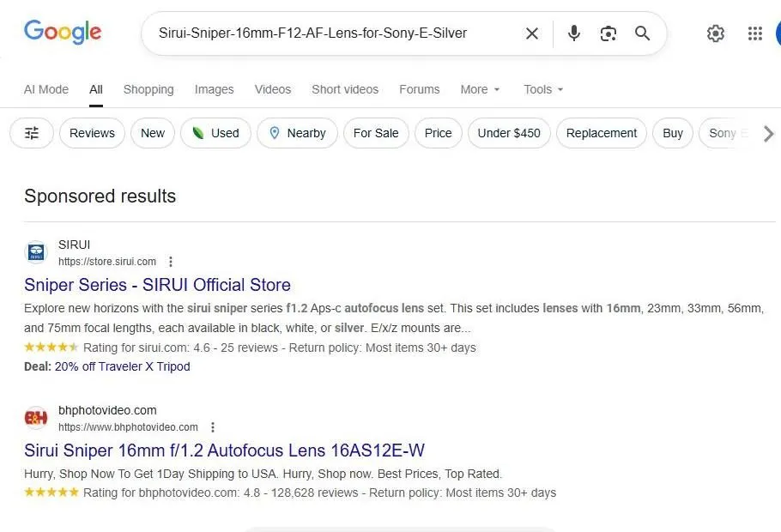Toggle the Used filter chip
781x532 pixels.
(215, 133)
